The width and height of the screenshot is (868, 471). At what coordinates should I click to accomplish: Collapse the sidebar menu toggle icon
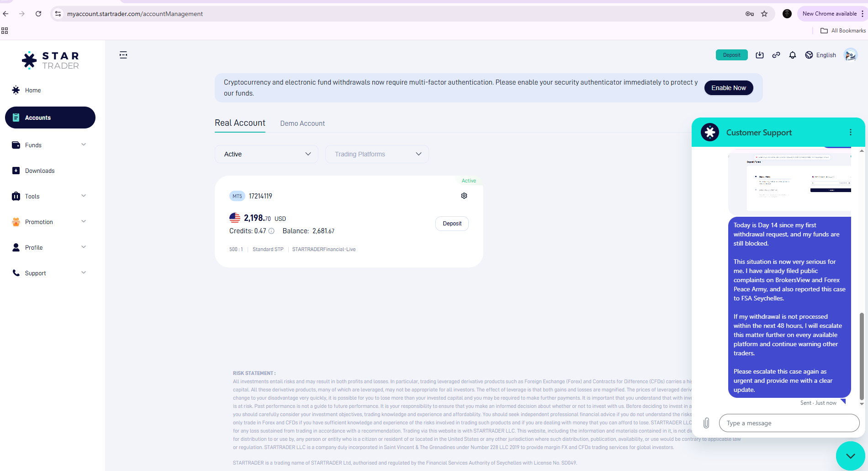[123, 55]
